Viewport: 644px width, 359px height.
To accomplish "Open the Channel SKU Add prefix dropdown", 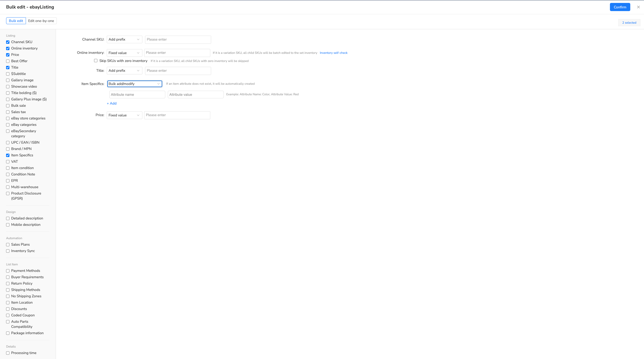I will (124, 40).
